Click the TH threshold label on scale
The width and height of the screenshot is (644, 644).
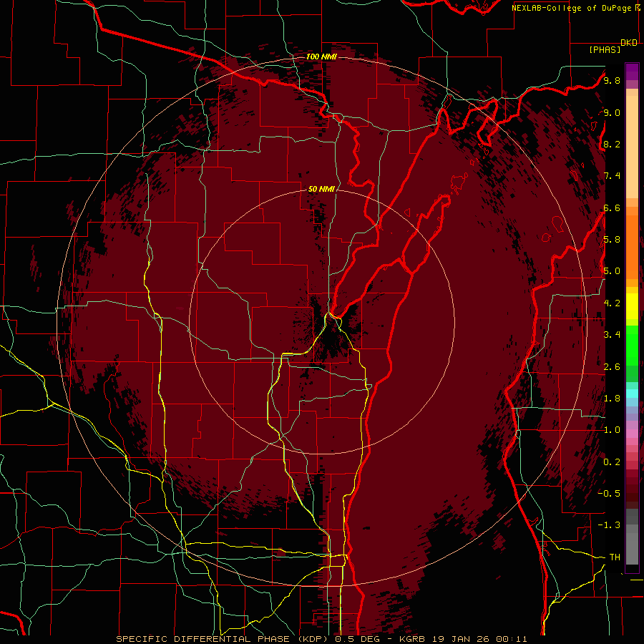[x=615, y=557]
